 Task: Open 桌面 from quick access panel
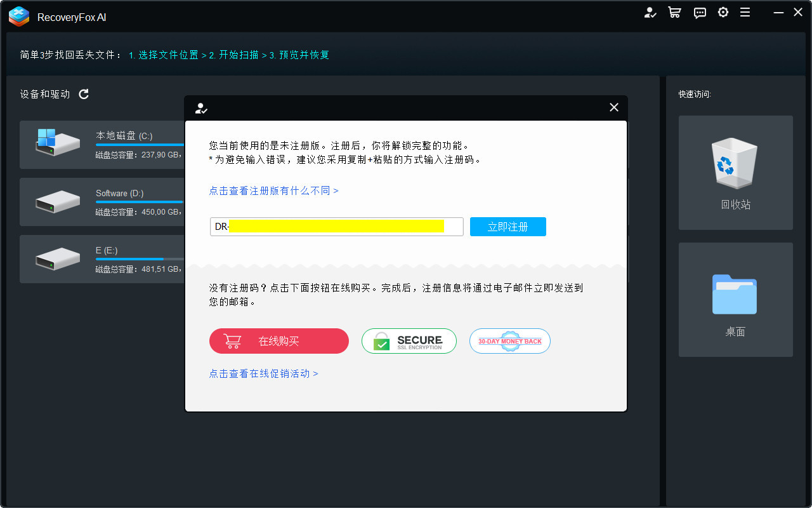coord(735,299)
